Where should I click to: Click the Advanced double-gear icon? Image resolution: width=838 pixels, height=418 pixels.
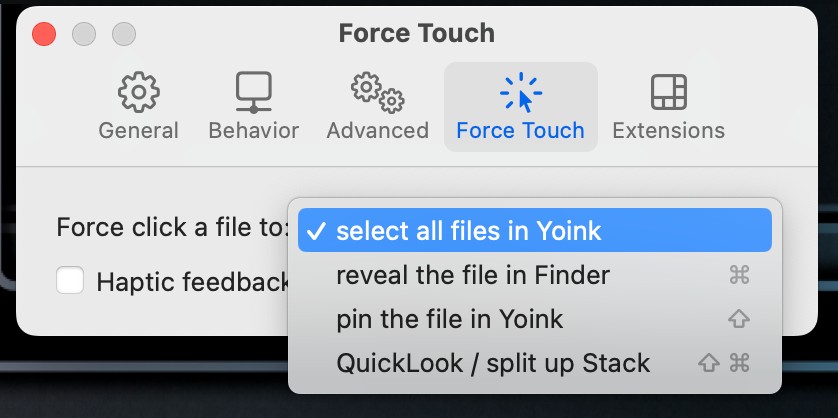(x=377, y=93)
